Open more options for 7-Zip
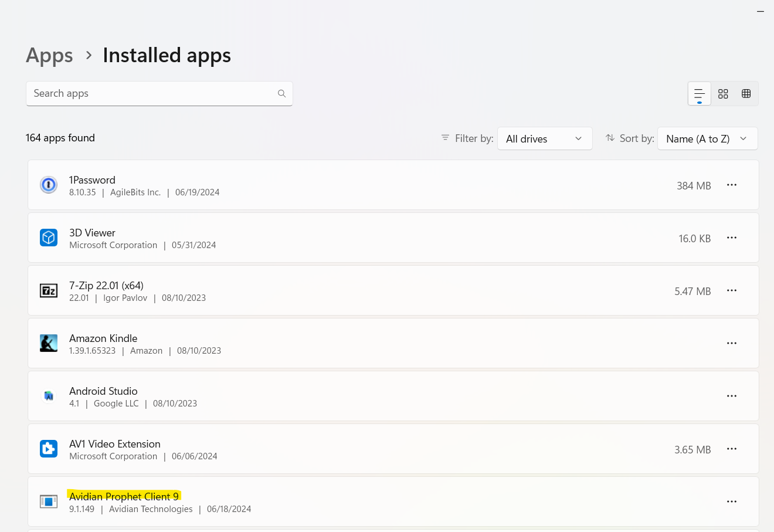The image size is (774, 532). (x=732, y=290)
